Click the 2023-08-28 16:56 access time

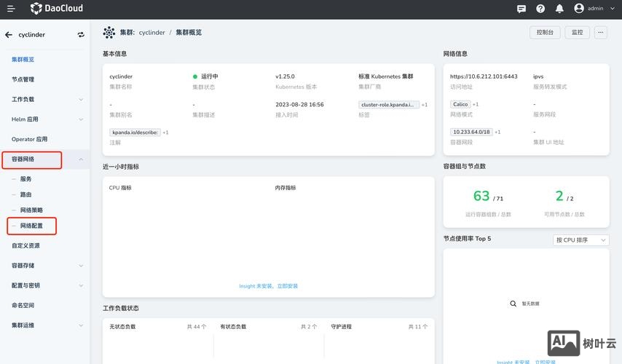coord(299,105)
